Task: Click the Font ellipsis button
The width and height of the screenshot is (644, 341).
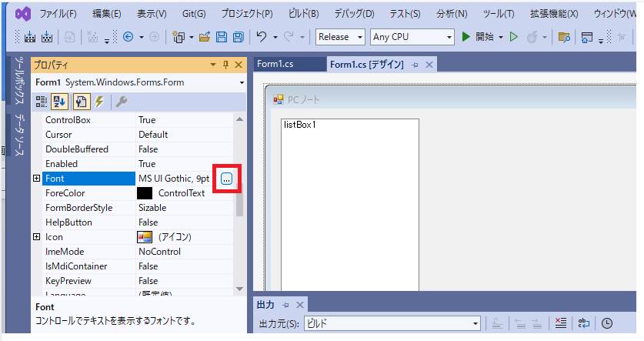Action: 226,179
